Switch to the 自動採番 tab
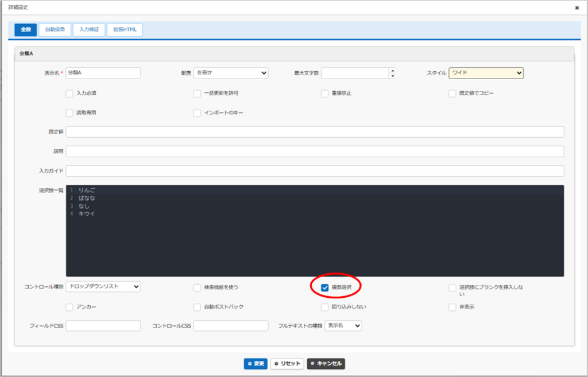This screenshot has height=377, width=588. [x=55, y=29]
